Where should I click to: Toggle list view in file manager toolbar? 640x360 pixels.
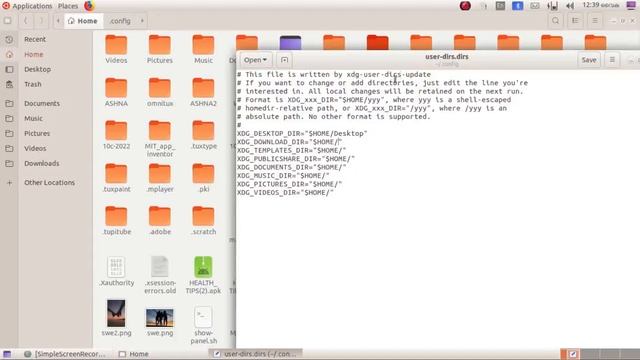[575, 21]
